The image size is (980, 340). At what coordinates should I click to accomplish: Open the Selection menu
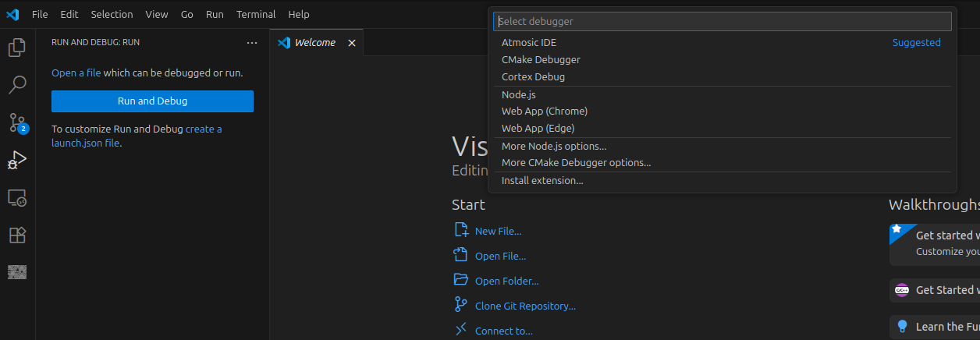pyautogui.click(x=112, y=14)
